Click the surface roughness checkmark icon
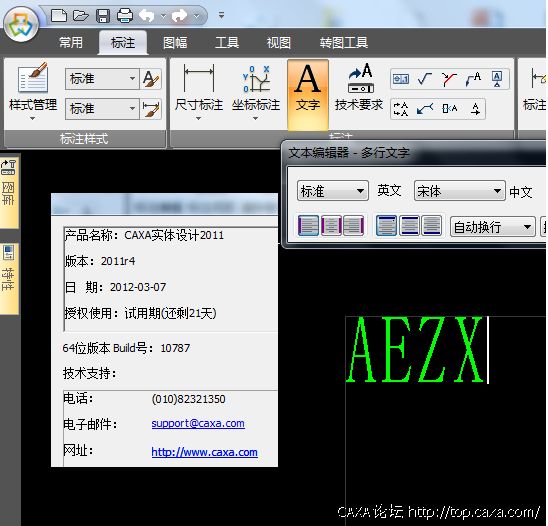Image resolution: width=548 pixels, height=526 pixels. [425, 79]
